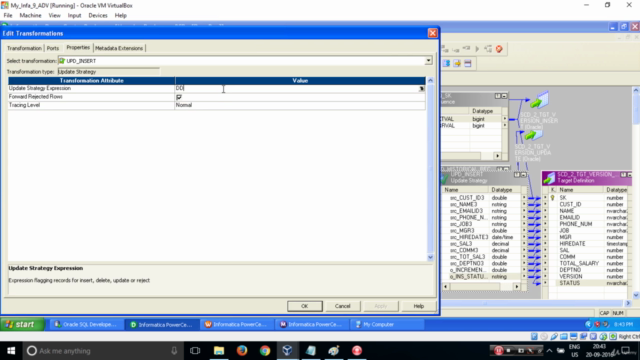The image size is (640, 360).
Task: Click the play arrow icon in Designer toolbar
Action: click(x=477, y=49)
